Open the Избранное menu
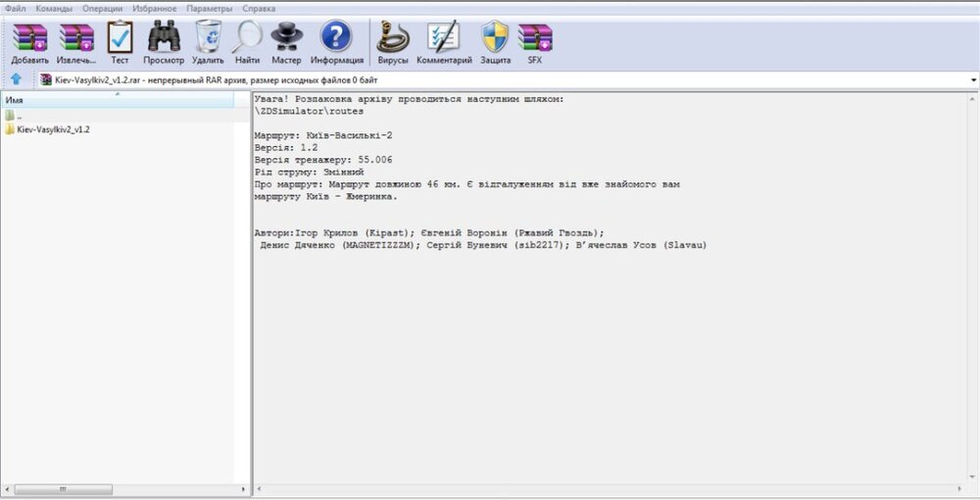The height and width of the screenshot is (500, 980). (155, 8)
